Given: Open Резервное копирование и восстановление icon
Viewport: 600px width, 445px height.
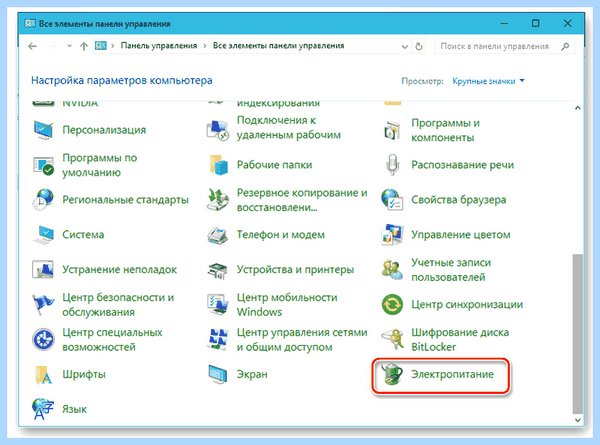Looking at the screenshot, I should pos(218,200).
